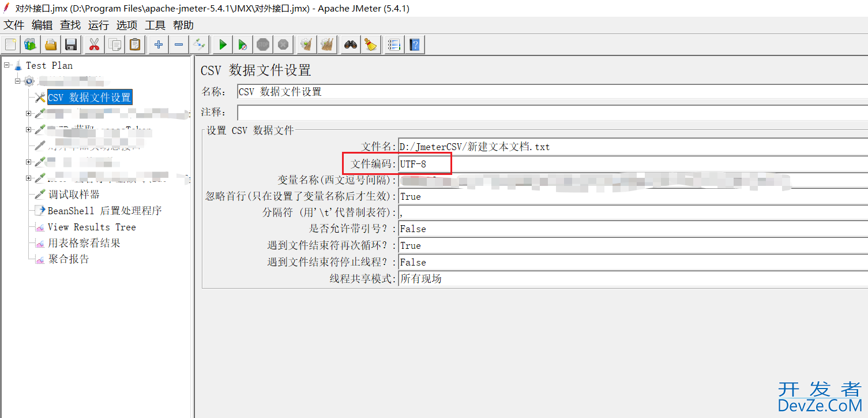868x418 pixels.
Task: Select BeanShell 后置处理程序 tree item
Action: point(104,211)
